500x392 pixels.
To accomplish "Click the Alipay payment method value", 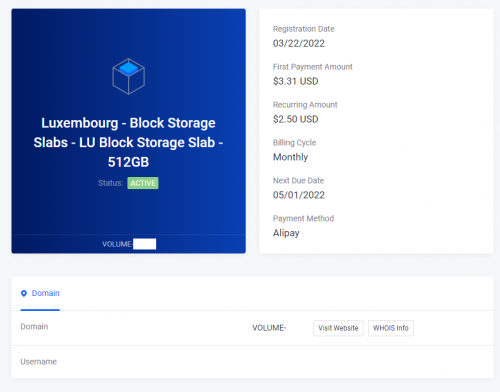I will coord(286,233).
